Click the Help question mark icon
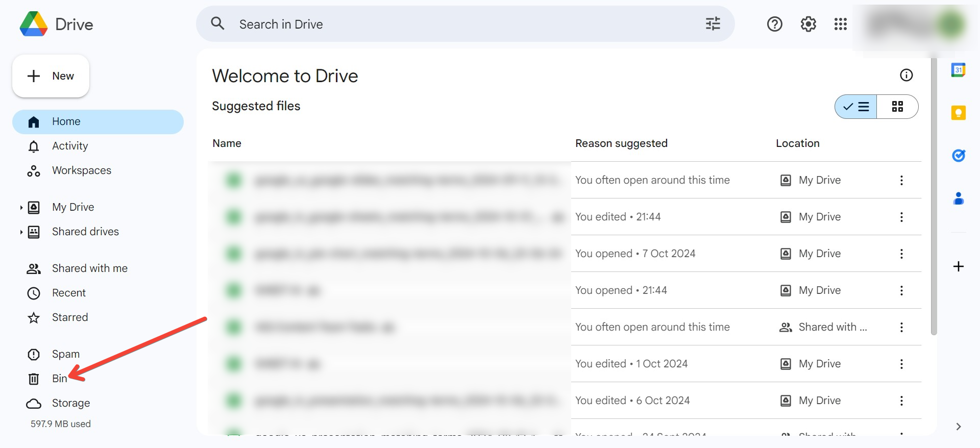This screenshot has width=980, height=448. coord(774,24)
